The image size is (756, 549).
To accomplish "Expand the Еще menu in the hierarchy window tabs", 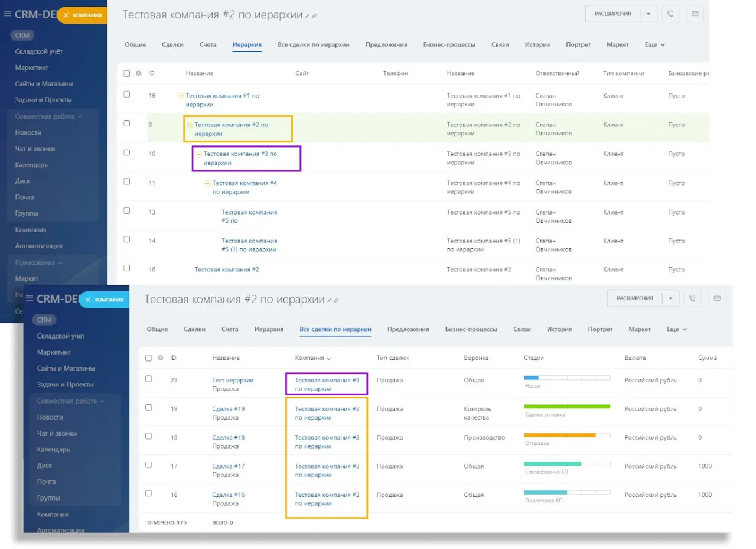I will [654, 44].
